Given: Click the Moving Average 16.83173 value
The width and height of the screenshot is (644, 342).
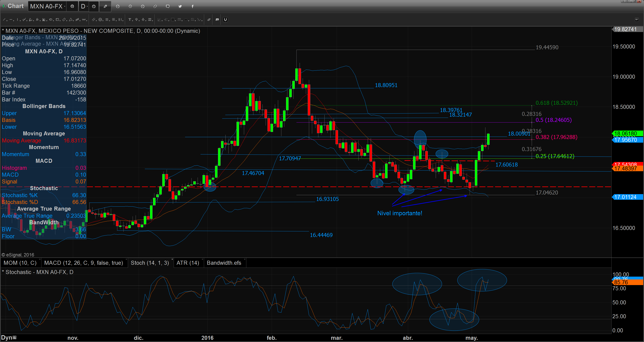Looking at the screenshot, I should pos(75,140).
